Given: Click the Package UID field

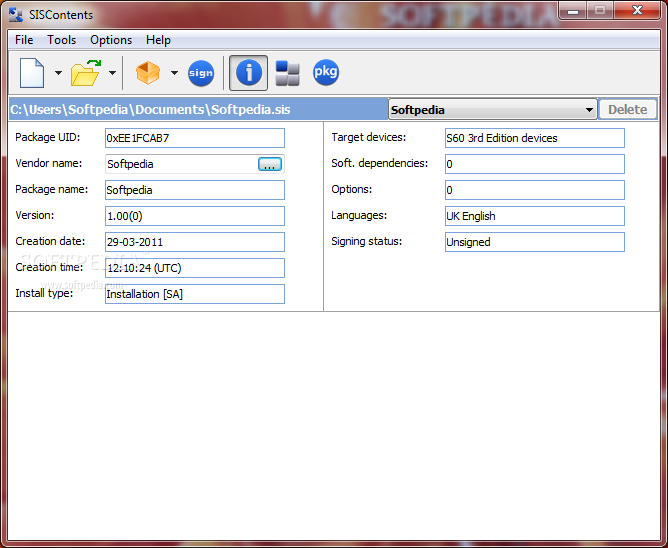Looking at the screenshot, I should 195,138.
